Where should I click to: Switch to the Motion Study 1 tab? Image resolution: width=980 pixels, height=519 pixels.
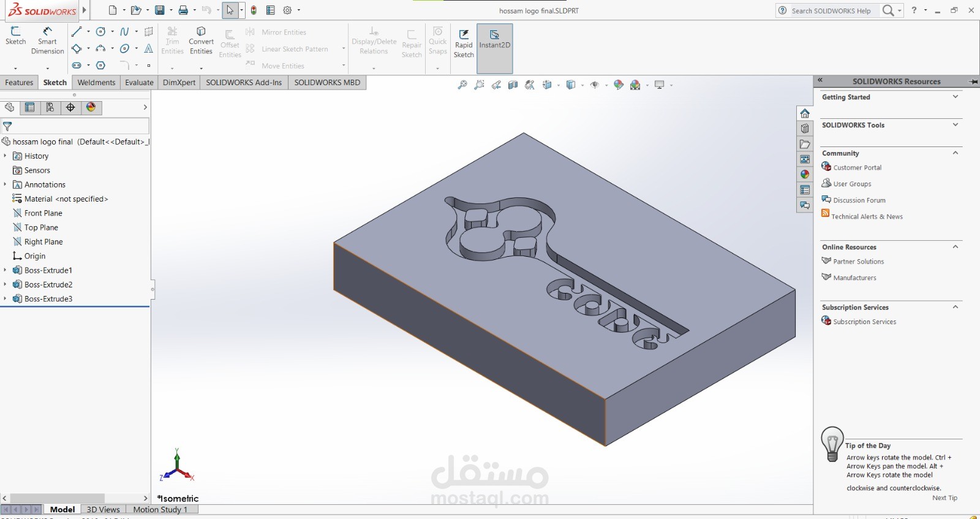coord(160,509)
